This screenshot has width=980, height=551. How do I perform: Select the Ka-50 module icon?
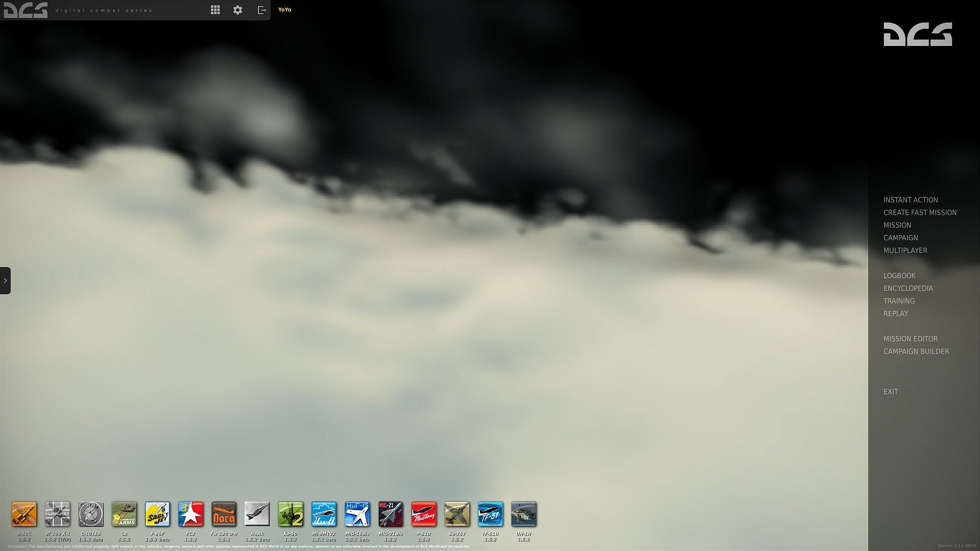pos(290,514)
